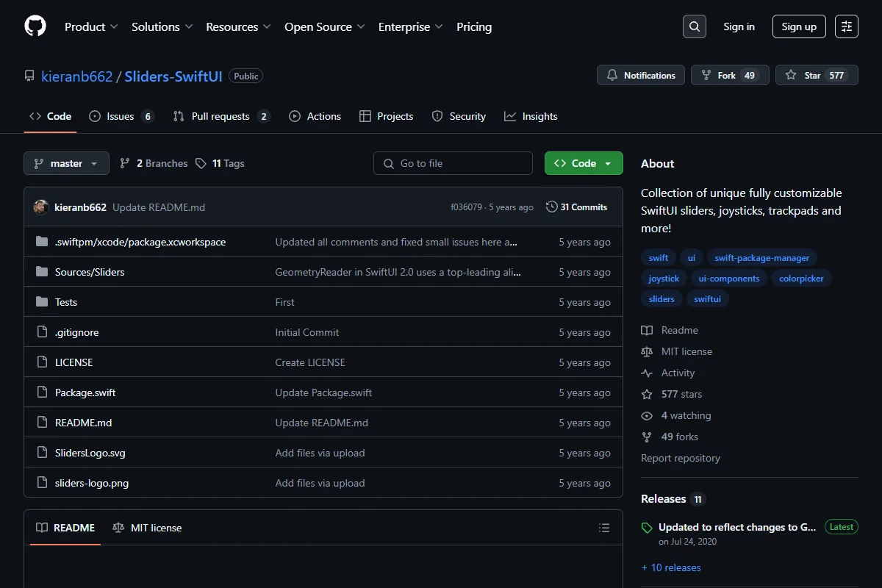Expand the master branch dropdown

[66, 163]
